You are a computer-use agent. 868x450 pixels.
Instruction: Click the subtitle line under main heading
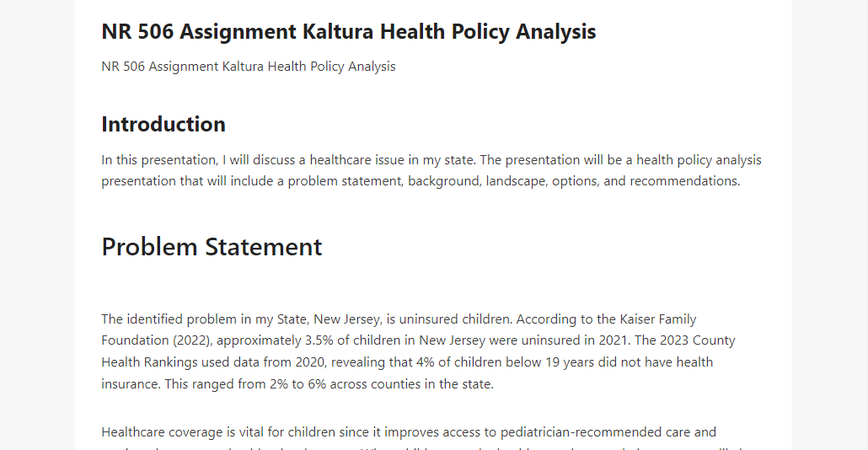(249, 67)
